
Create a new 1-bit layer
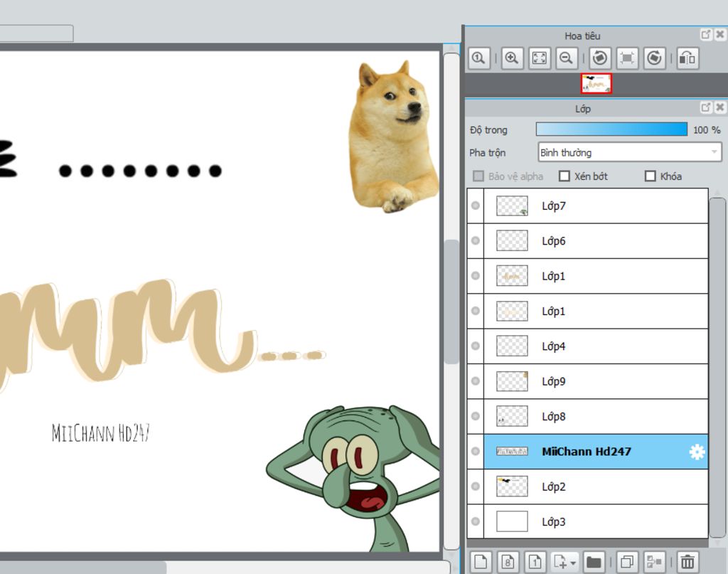point(535,562)
